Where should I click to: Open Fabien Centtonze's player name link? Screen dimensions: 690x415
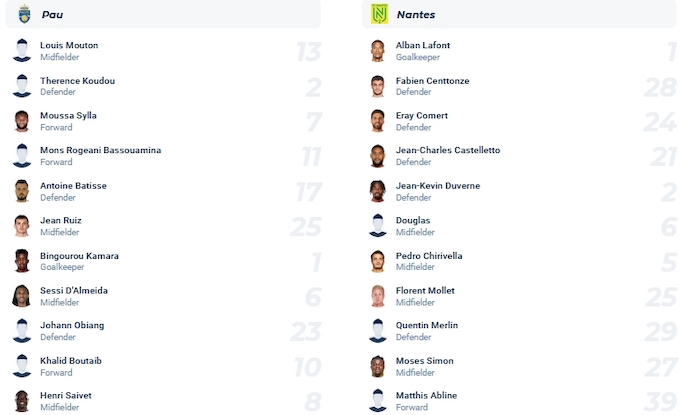point(432,81)
